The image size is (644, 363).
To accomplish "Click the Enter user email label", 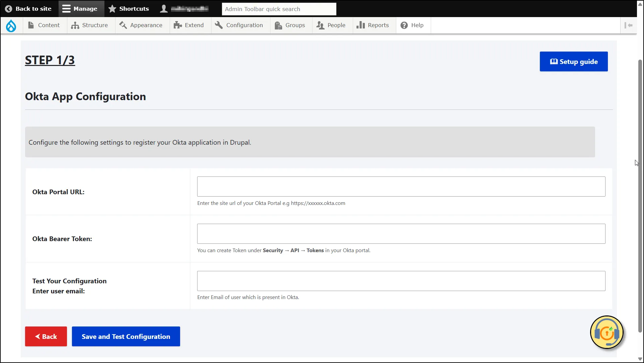I will 59,291.
